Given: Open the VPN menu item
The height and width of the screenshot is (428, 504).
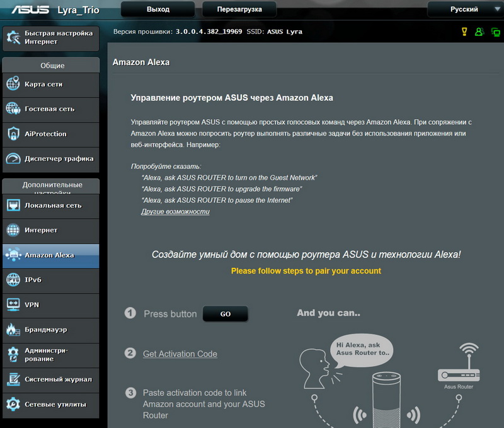Looking at the screenshot, I should [50, 305].
